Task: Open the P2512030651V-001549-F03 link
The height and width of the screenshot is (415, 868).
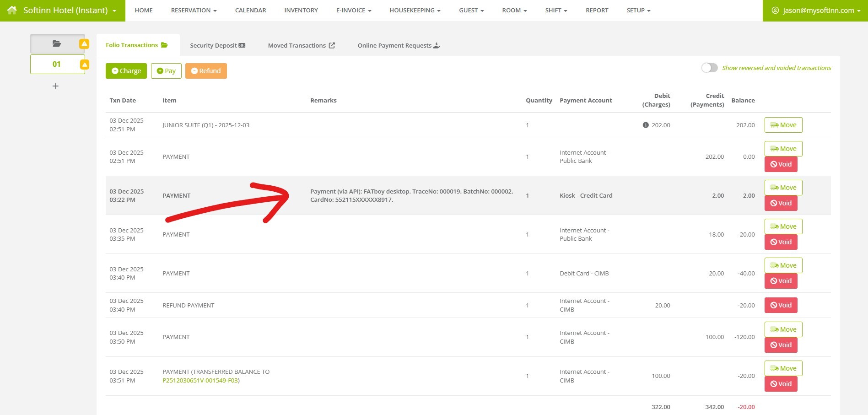Action: (x=201, y=380)
